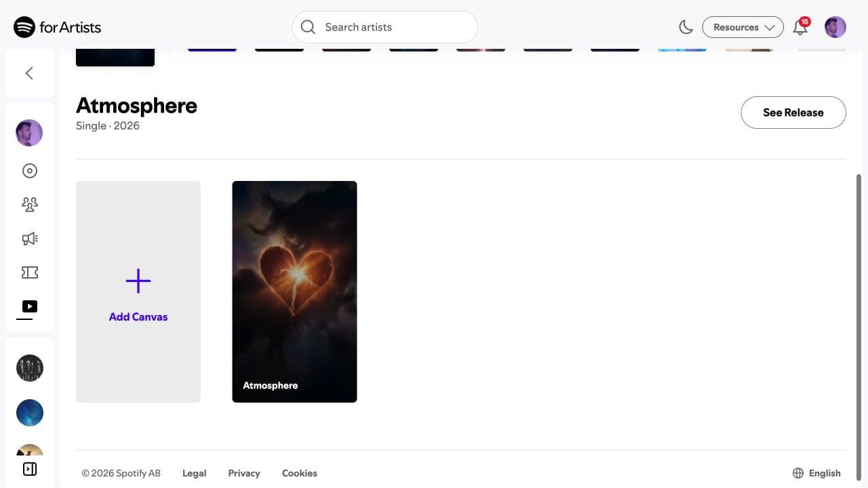Open the Atmosphere canvas thumbnail
The image size is (868, 488).
(294, 291)
